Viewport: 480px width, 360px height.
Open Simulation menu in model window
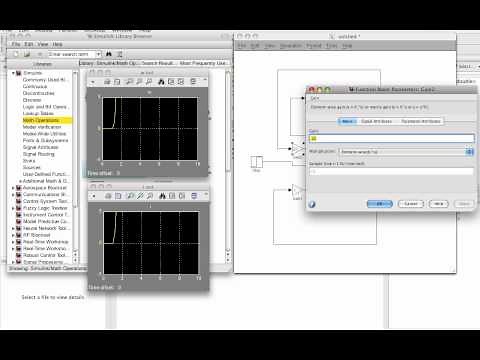tap(291, 46)
